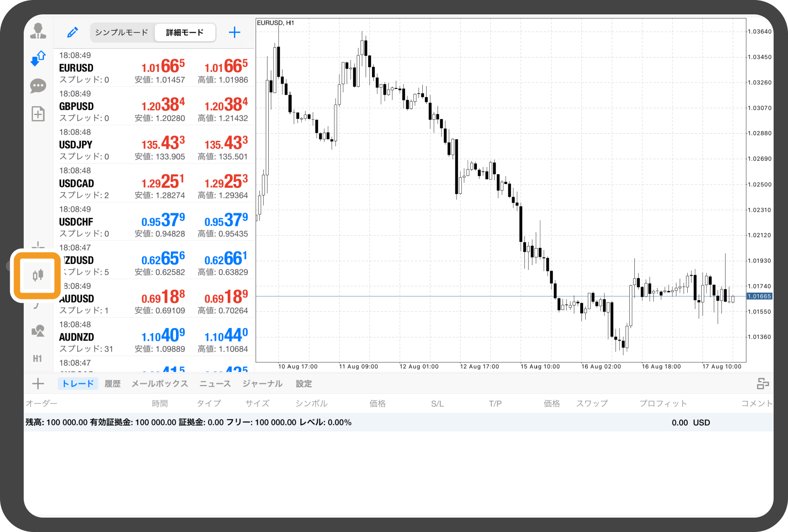Viewport: 788px width, 532px height.
Task: Click the EURUSD, H1 chart title
Action: 276,23
